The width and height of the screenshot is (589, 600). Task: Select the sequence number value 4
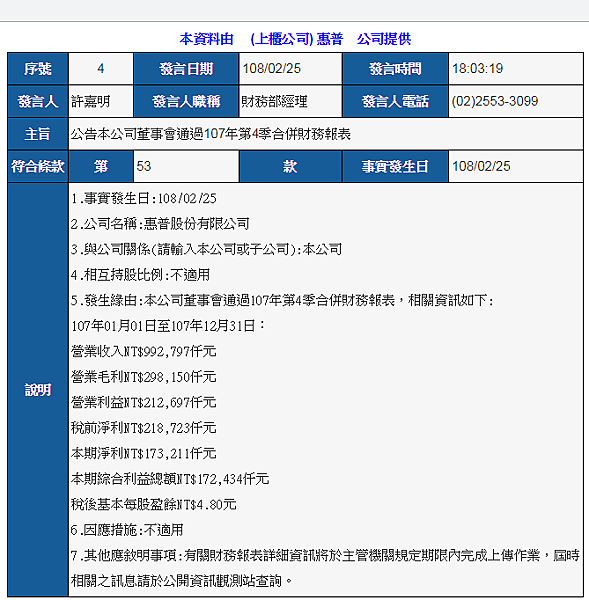coord(101,68)
